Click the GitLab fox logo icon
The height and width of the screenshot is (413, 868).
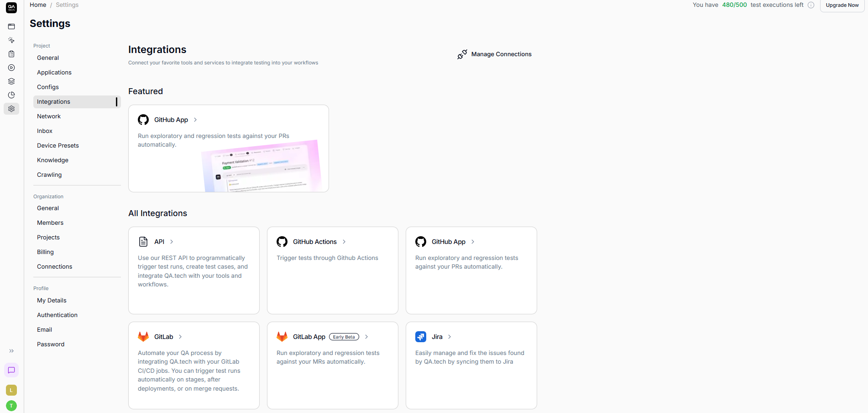click(x=143, y=337)
